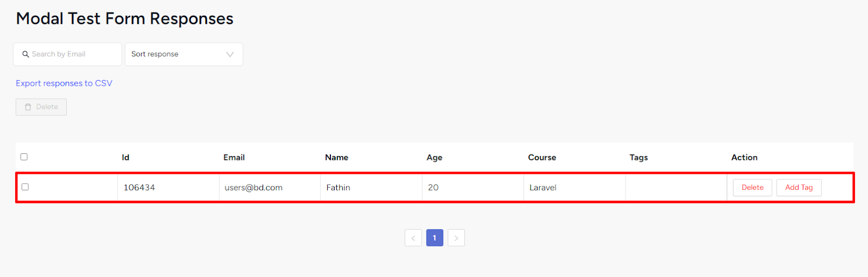Go to next page arrow
868x277 pixels.
(x=456, y=238)
